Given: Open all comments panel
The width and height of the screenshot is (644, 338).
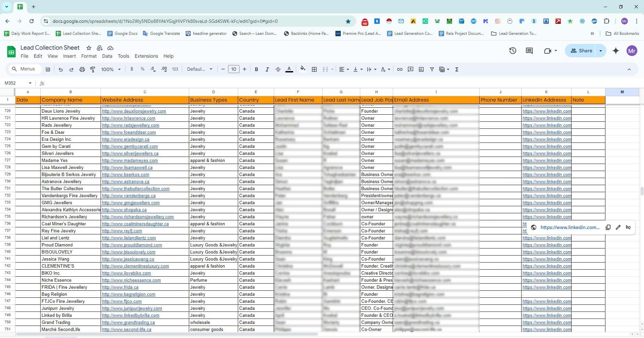Looking at the screenshot, I should pyautogui.click(x=529, y=51).
